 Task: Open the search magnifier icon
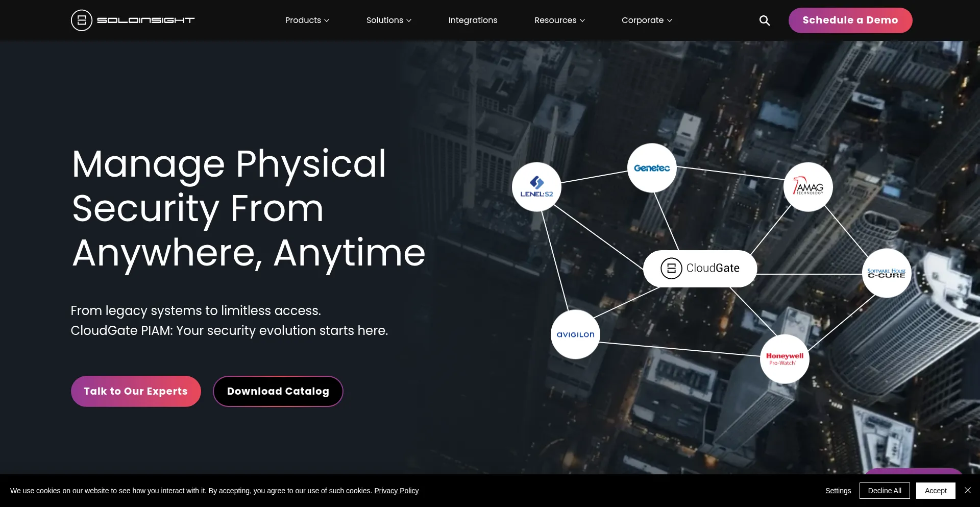click(x=764, y=20)
